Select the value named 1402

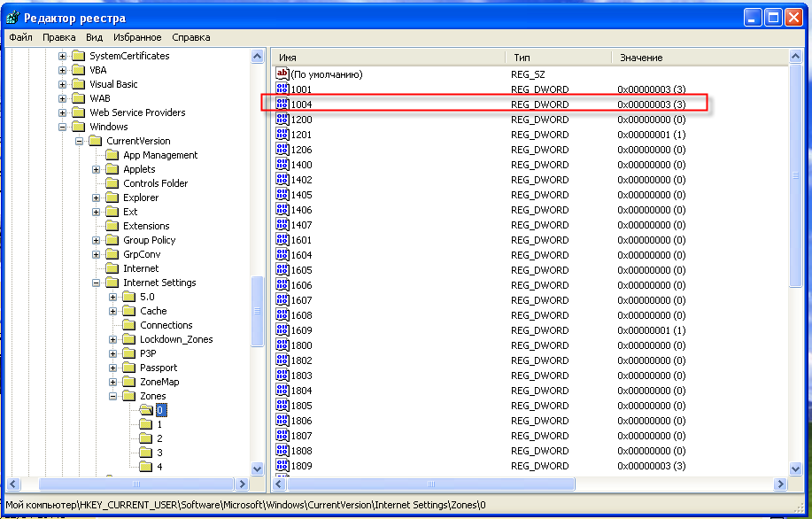coord(301,180)
